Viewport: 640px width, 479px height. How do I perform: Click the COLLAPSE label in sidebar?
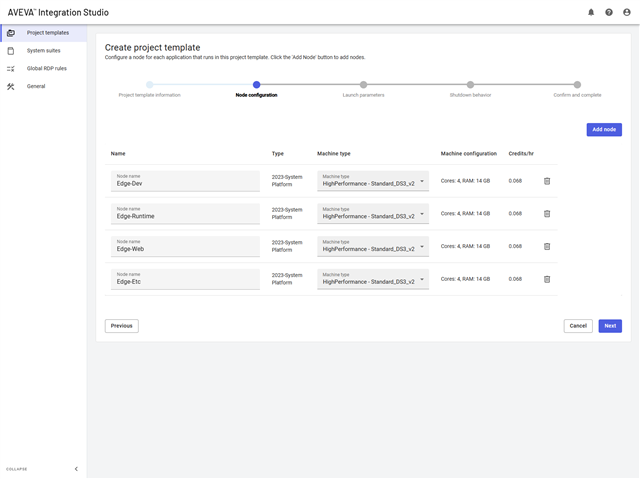[16, 469]
